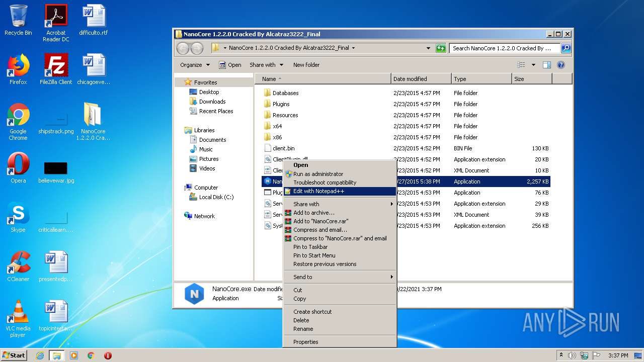The width and height of the screenshot is (644, 362).
Task: Select Restore previous versions
Action: coord(340,264)
